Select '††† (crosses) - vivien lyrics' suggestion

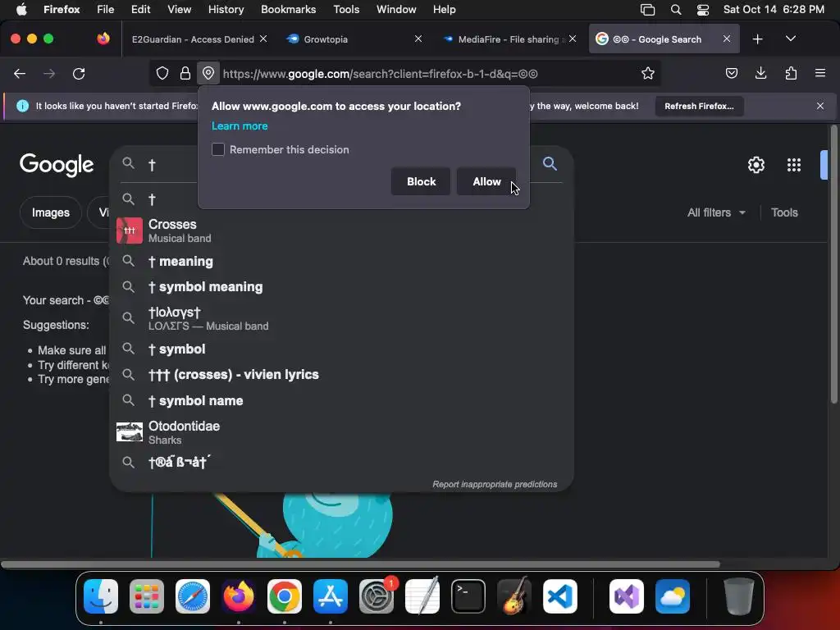[x=341, y=374]
